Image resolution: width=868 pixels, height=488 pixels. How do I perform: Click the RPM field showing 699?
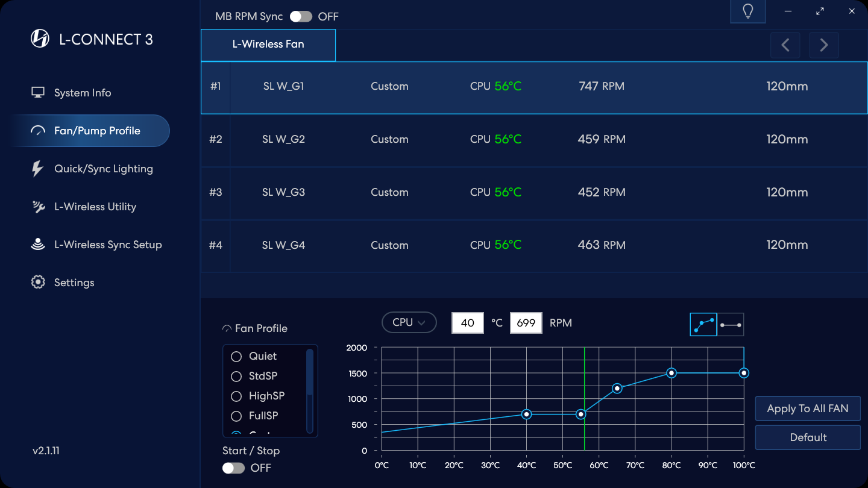click(x=526, y=323)
